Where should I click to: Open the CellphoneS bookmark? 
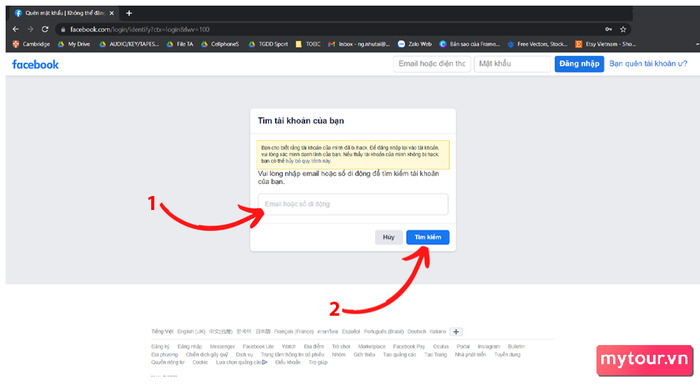point(220,44)
